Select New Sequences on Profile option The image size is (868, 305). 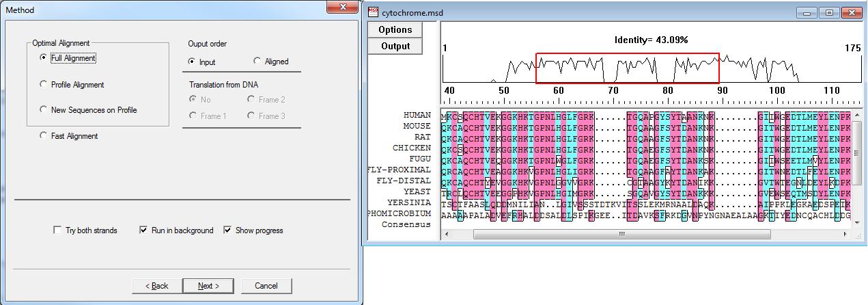(44, 110)
